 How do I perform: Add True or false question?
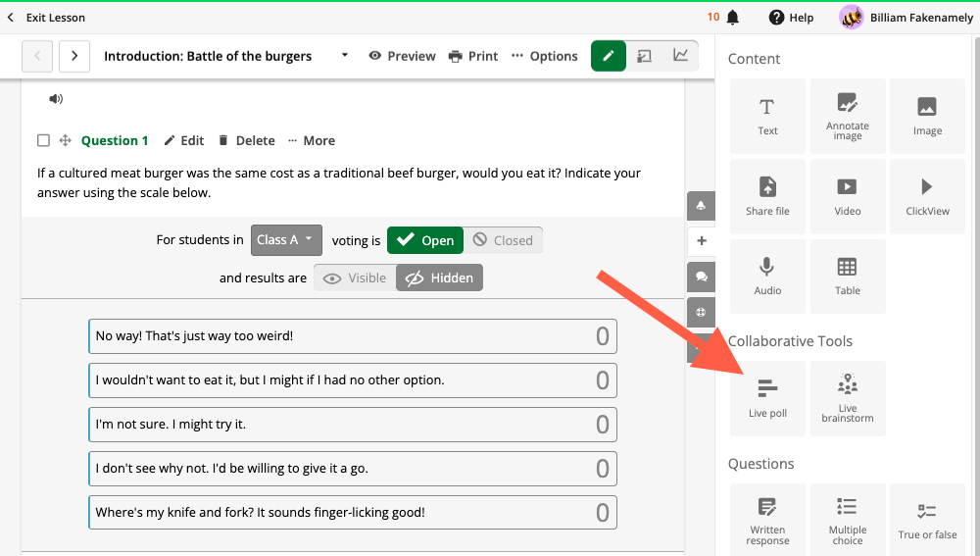(x=927, y=521)
